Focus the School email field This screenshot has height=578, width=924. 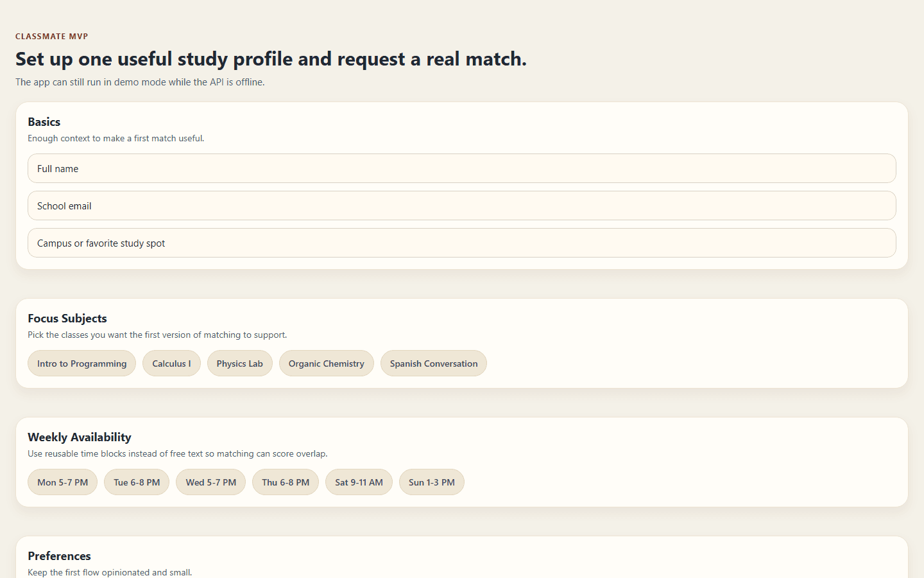(461, 206)
